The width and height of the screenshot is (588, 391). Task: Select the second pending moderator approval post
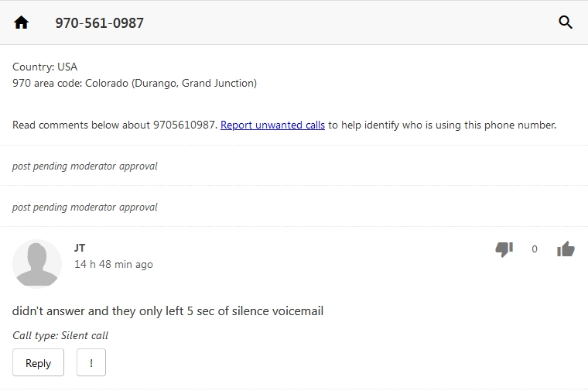[85, 207]
